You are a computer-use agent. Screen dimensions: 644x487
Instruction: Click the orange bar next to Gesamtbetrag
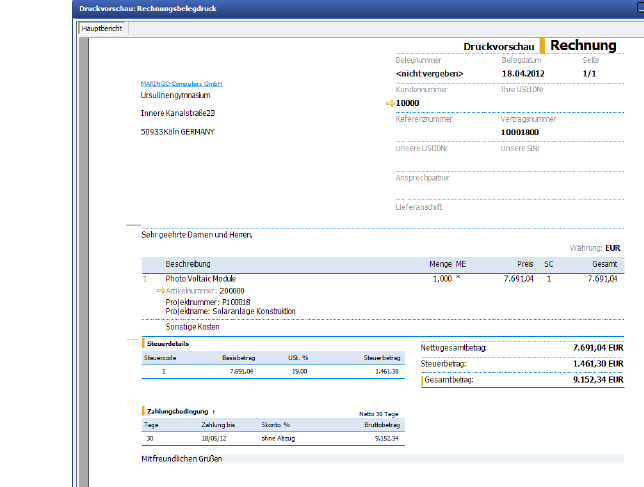coord(421,380)
